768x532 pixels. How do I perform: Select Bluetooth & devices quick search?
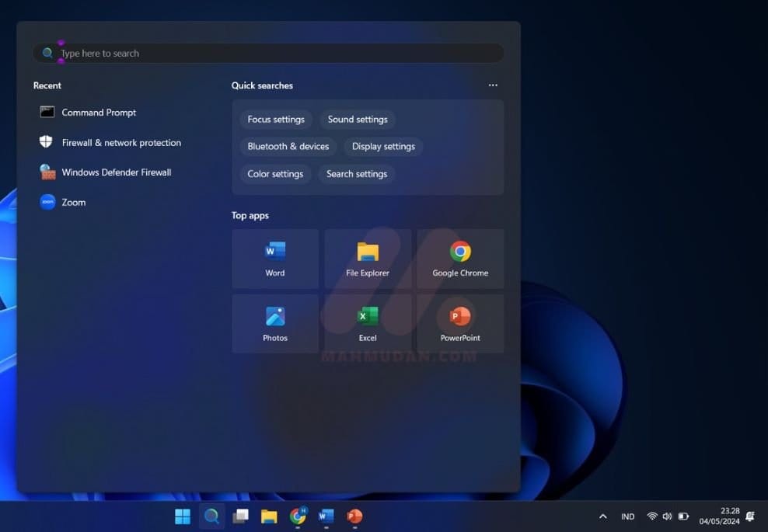pyautogui.click(x=288, y=147)
